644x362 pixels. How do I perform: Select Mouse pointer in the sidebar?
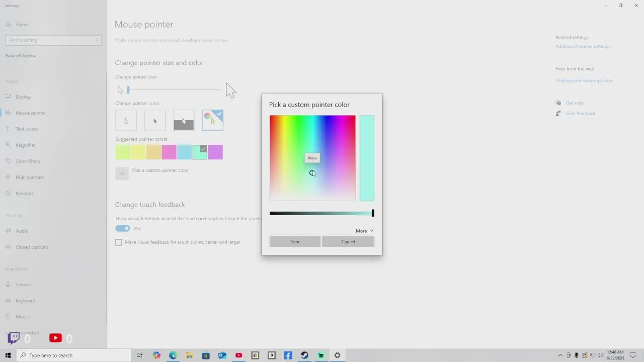30,113
